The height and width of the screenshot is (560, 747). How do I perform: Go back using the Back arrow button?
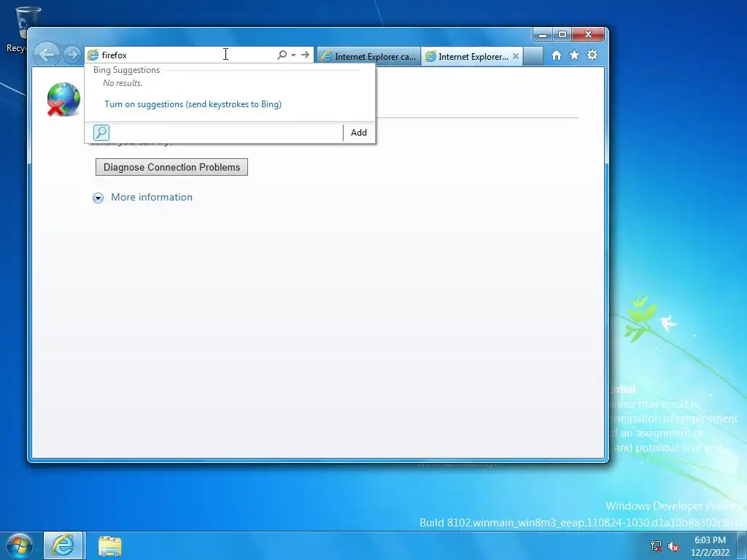click(47, 54)
